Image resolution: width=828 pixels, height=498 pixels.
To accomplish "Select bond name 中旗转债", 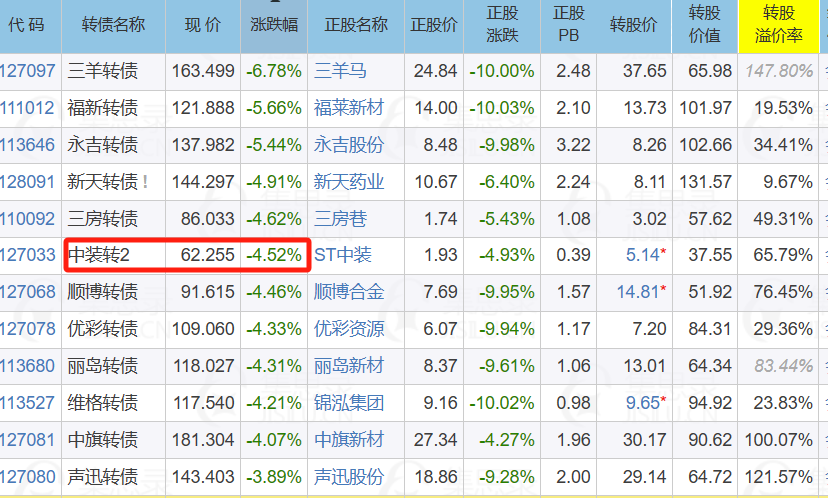I will (x=102, y=440).
